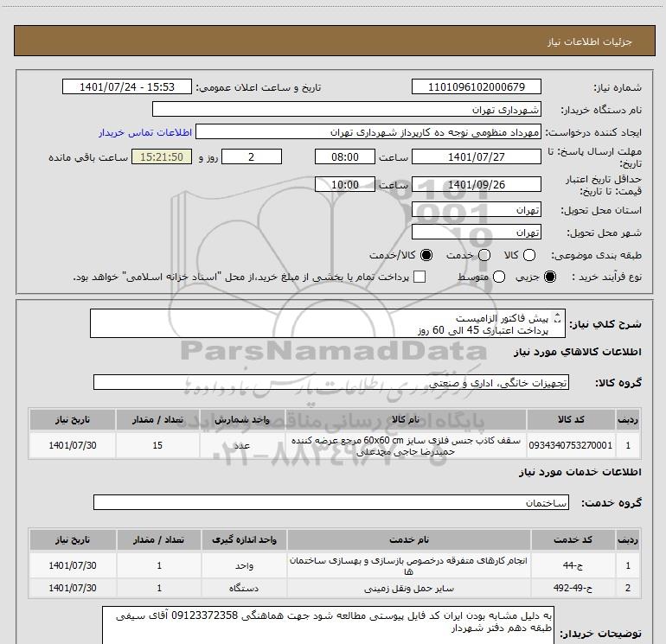Click کد خدمت column header
The image size is (666, 644).
(573, 539)
